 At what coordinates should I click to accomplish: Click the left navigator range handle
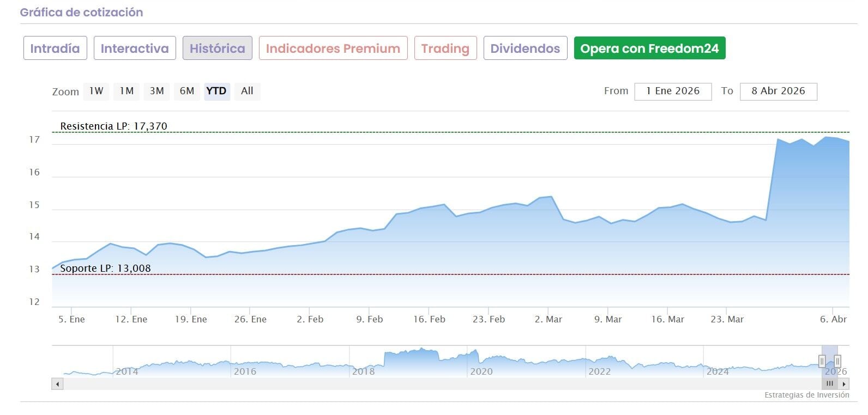point(822,361)
